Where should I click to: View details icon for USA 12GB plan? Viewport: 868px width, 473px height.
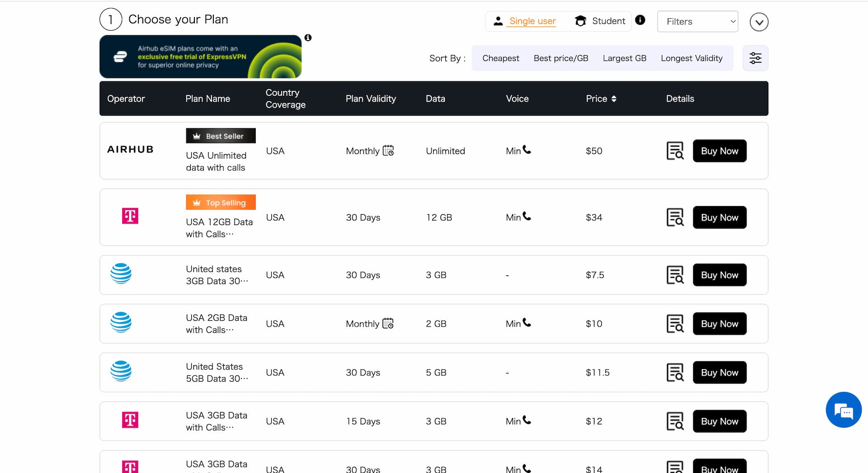click(675, 217)
